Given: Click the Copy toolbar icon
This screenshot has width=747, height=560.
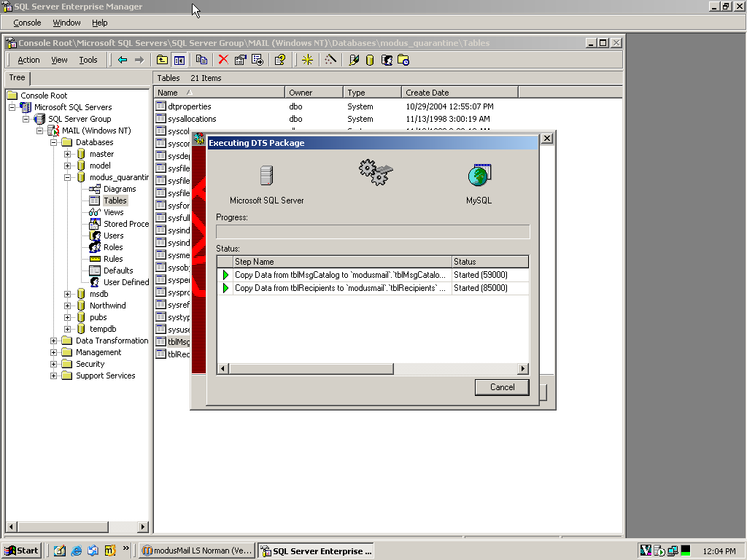Looking at the screenshot, I should tap(201, 60).
